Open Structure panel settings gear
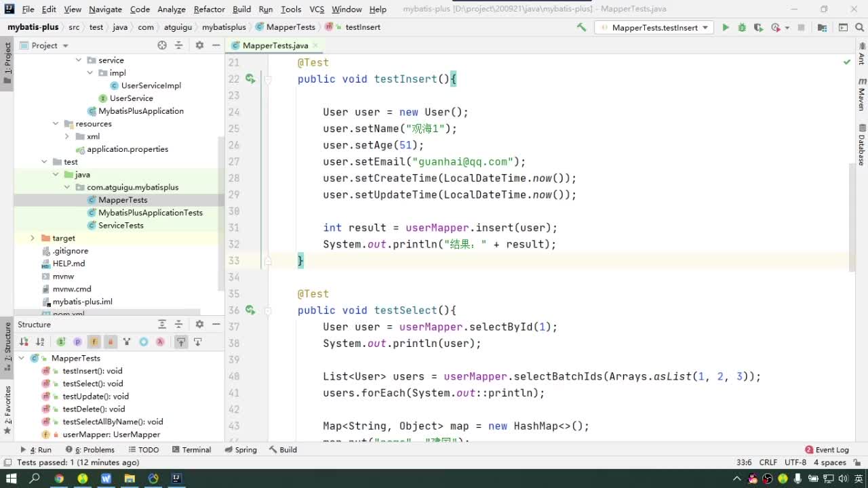Image resolution: width=868 pixels, height=488 pixels. (x=199, y=325)
